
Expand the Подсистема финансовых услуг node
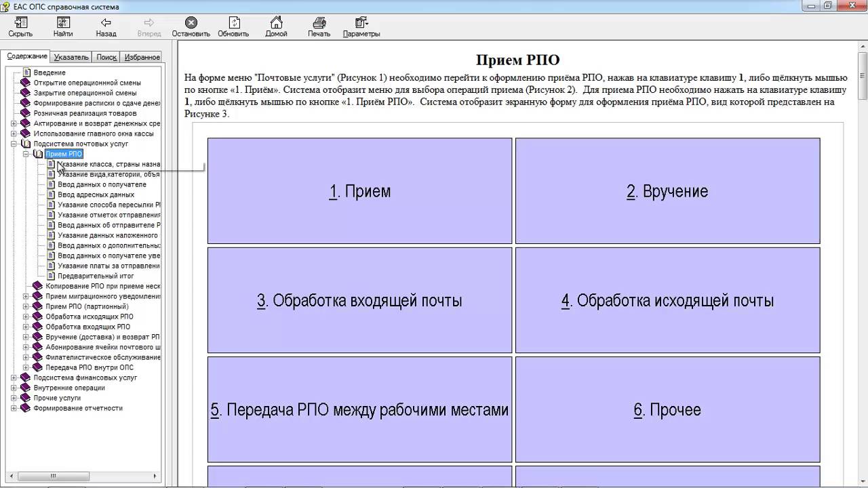coord(14,378)
